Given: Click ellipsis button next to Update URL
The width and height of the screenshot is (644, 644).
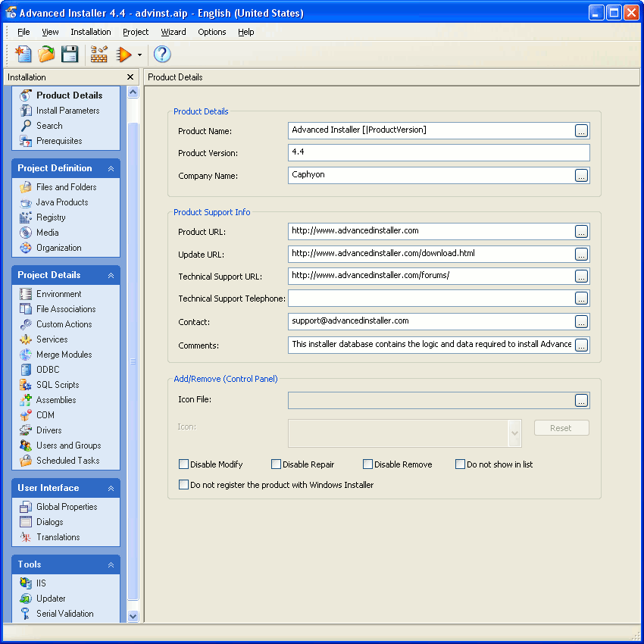Looking at the screenshot, I should 581,255.
